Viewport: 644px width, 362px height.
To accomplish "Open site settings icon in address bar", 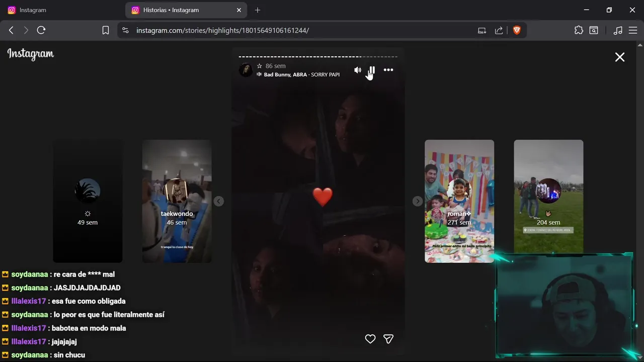I will click(x=126, y=30).
